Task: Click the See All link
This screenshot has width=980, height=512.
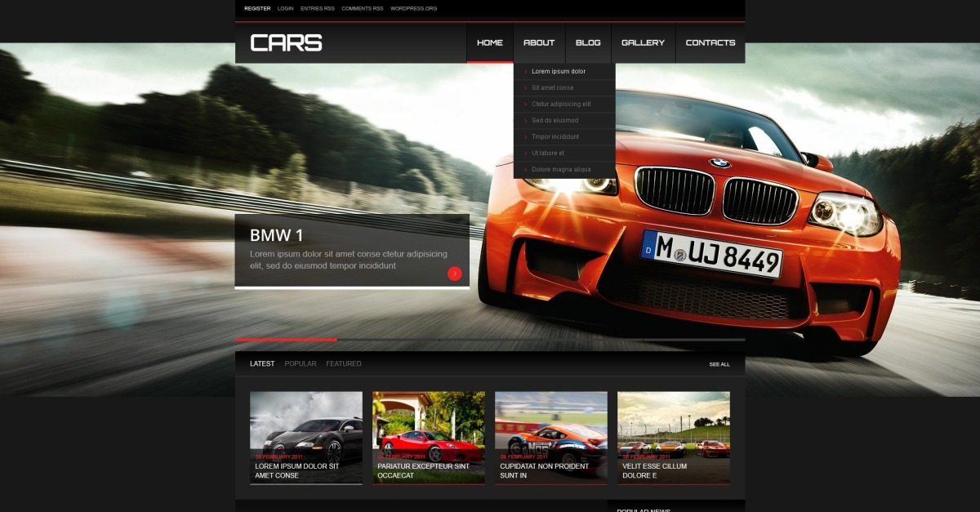Action: [719, 364]
